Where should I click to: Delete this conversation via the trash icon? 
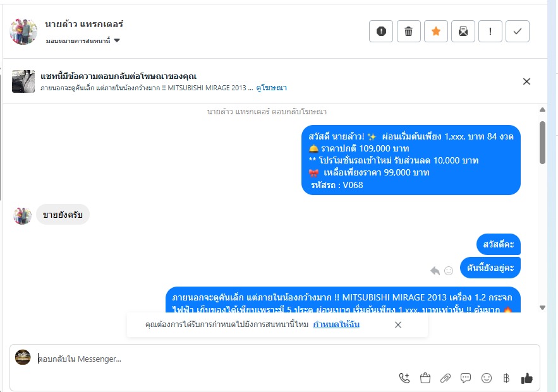click(x=408, y=32)
